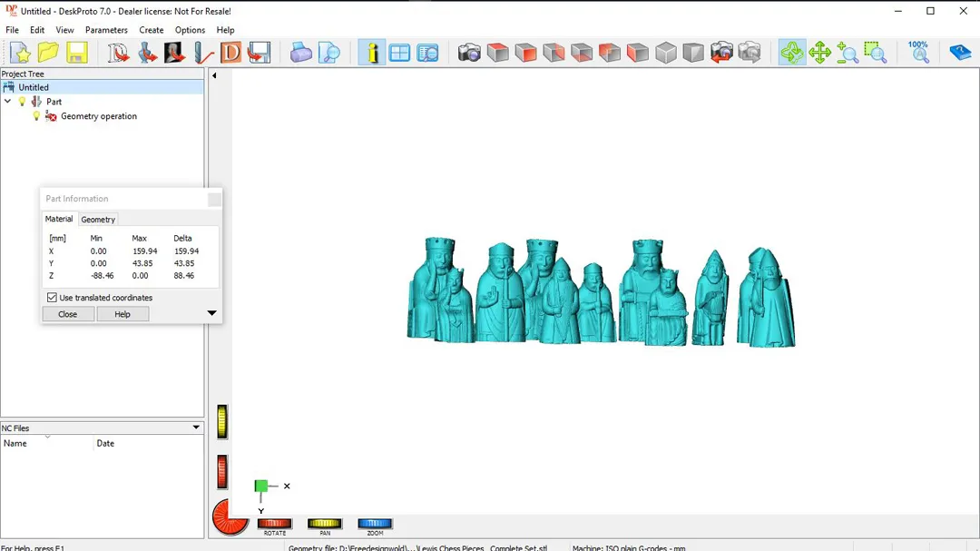The image size is (980, 551).
Task: Click the Close button in Part Information
Action: click(67, 314)
